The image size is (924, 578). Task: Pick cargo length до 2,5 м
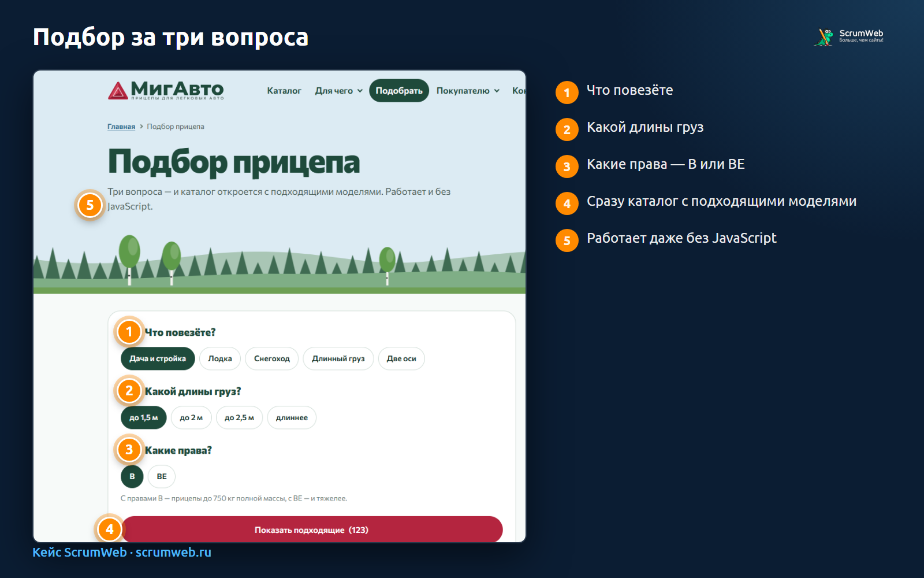click(x=239, y=417)
